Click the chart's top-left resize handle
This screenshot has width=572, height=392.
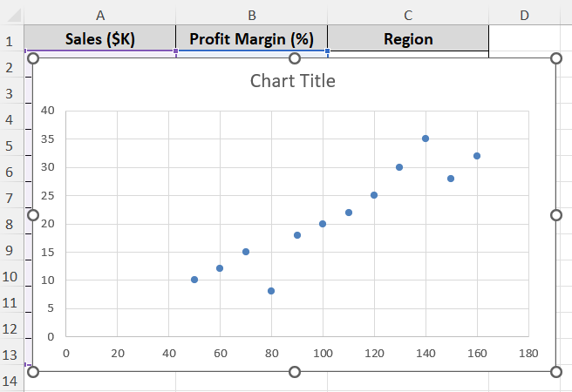[x=33, y=58]
